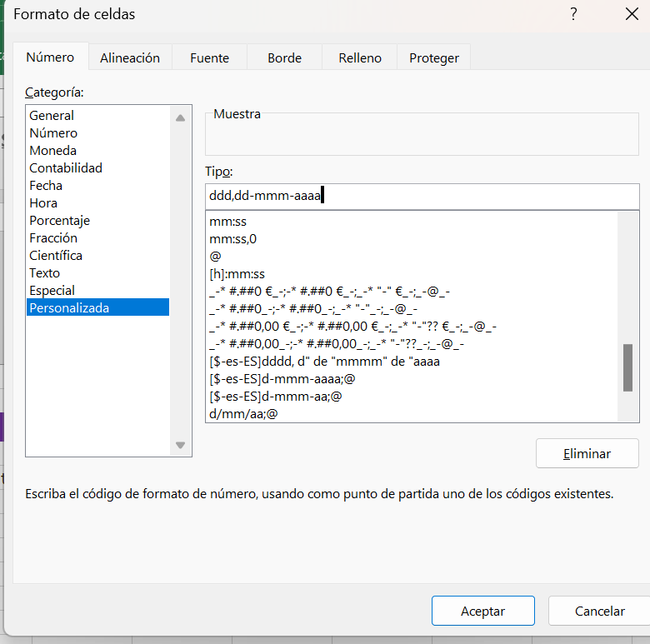The image size is (650, 644).
Task: Select the mm:ss format code
Action: tap(412, 222)
